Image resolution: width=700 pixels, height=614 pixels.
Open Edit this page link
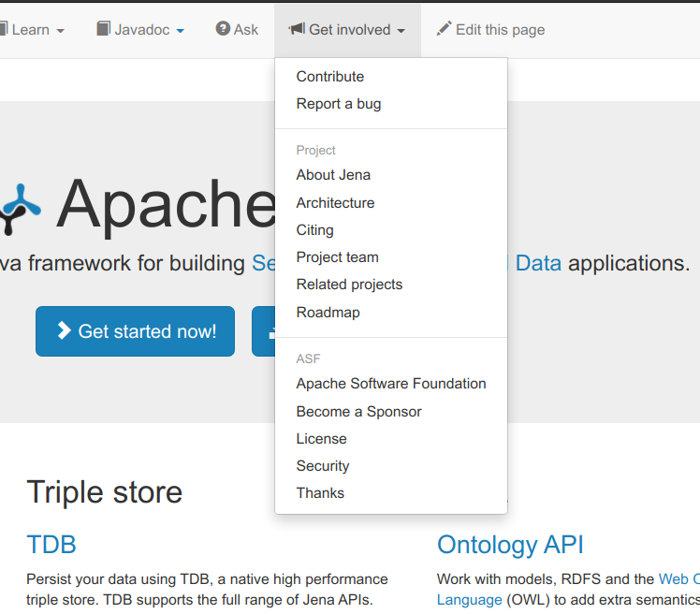pyautogui.click(x=490, y=29)
